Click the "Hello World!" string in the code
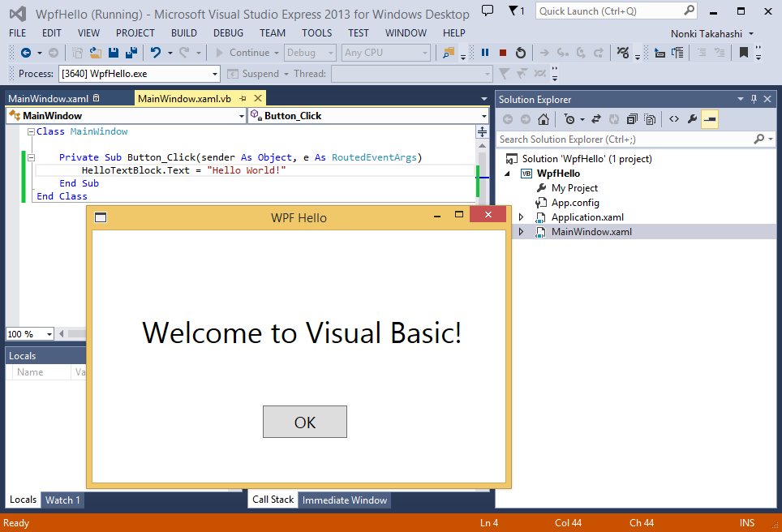 tap(247, 170)
